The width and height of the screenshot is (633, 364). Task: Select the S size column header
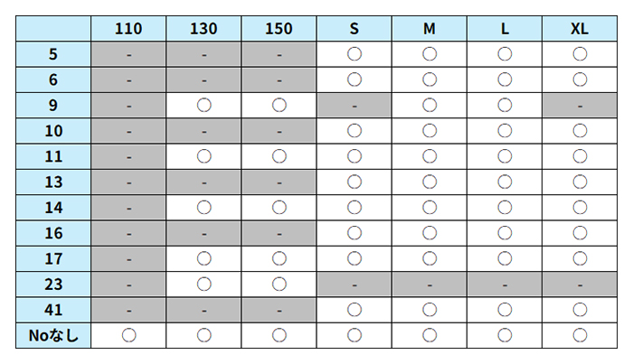(354, 28)
